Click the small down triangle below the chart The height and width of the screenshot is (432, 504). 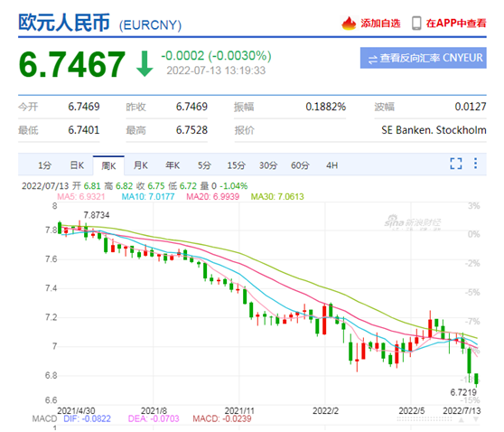coord(476,419)
